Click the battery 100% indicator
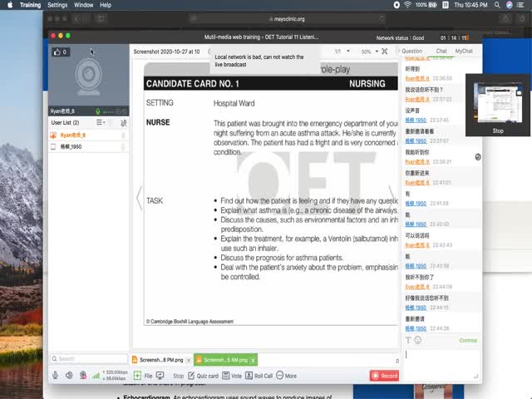This screenshot has height=399, width=532. pos(426,5)
